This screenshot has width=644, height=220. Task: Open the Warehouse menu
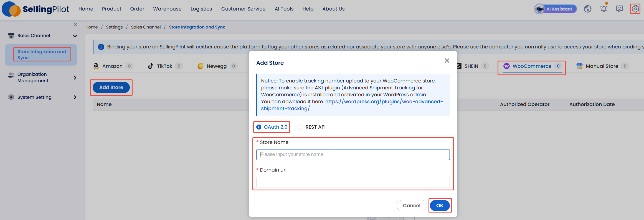tap(167, 9)
